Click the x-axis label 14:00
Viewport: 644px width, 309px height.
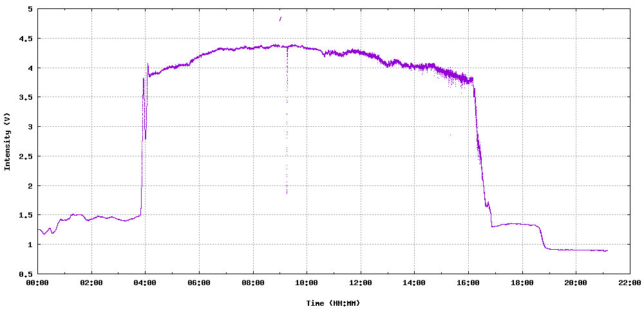[414, 283]
